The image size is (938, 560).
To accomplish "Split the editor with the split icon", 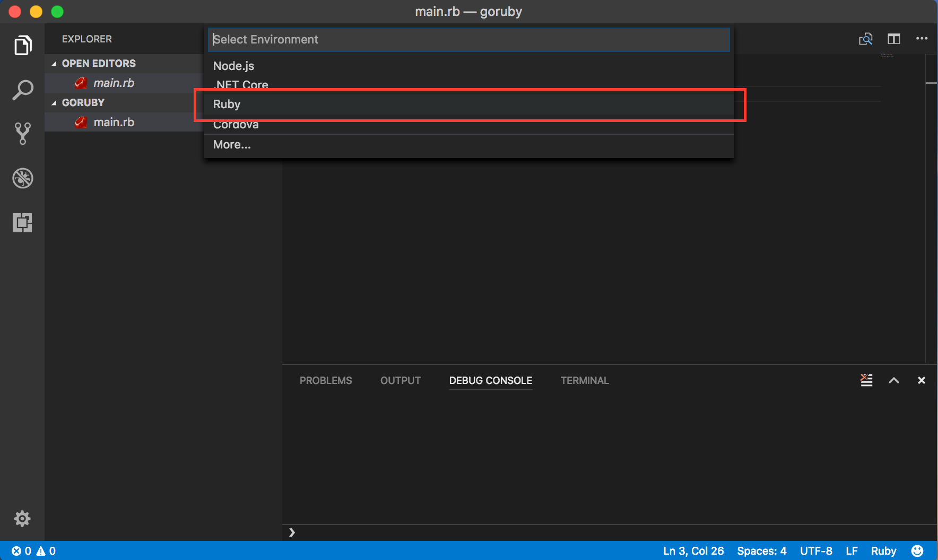I will [894, 39].
